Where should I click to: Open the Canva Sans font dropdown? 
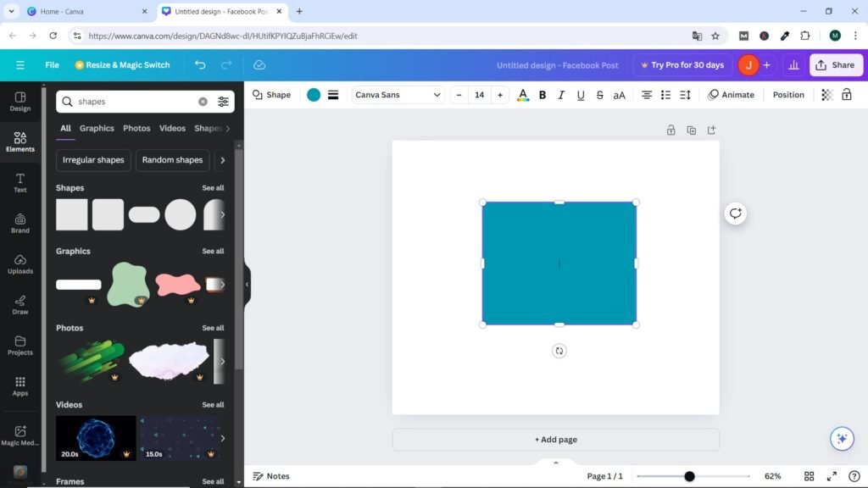coord(398,95)
